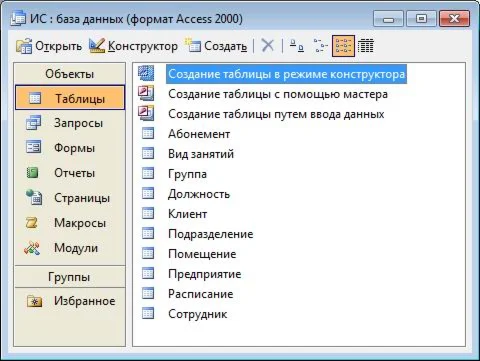Screen dimensions: 480x361
Task: Select the Должность table
Action: pyautogui.click(x=199, y=194)
